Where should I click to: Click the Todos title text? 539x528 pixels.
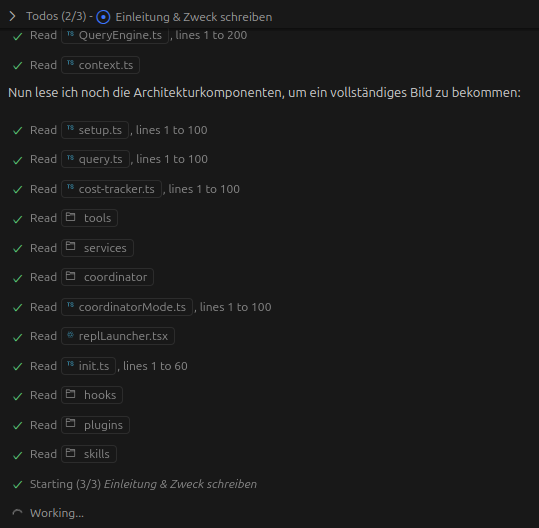tap(56, 16)
